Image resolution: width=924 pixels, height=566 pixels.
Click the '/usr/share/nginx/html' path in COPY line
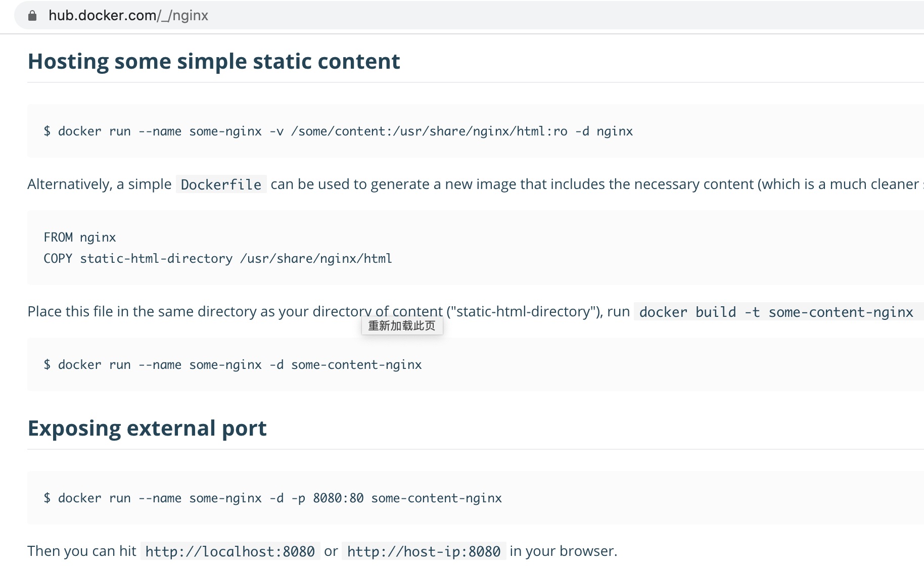(x=316, y=259)
